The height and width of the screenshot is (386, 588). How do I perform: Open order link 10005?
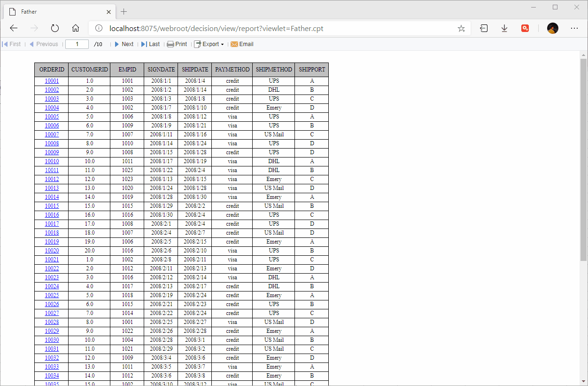(x=52, y=117)
